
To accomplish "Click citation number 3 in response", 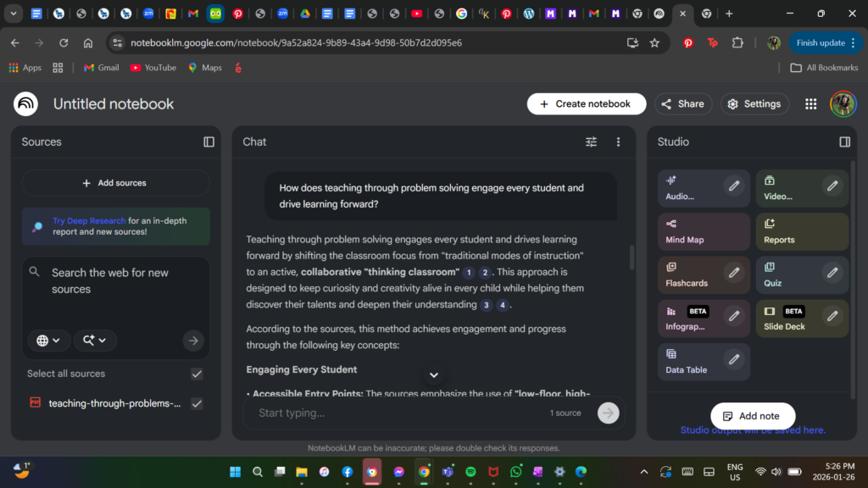I will click(x=486, y=305).
